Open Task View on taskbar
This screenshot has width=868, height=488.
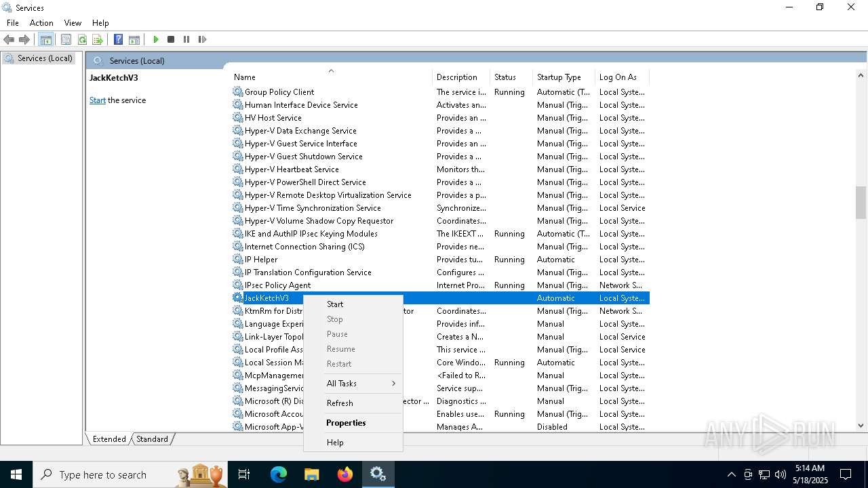[244, 474]
